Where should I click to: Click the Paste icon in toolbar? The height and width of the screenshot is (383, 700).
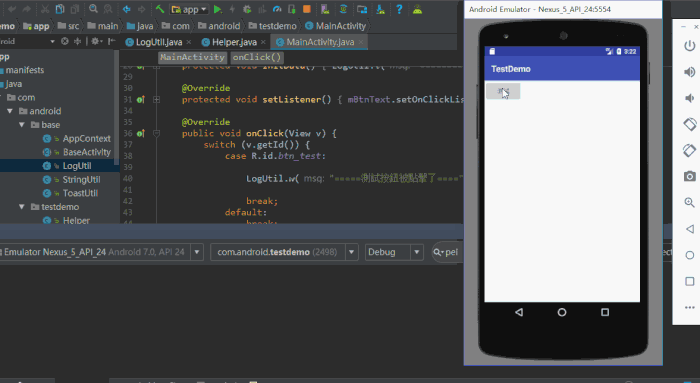click(x=75, y=9)
